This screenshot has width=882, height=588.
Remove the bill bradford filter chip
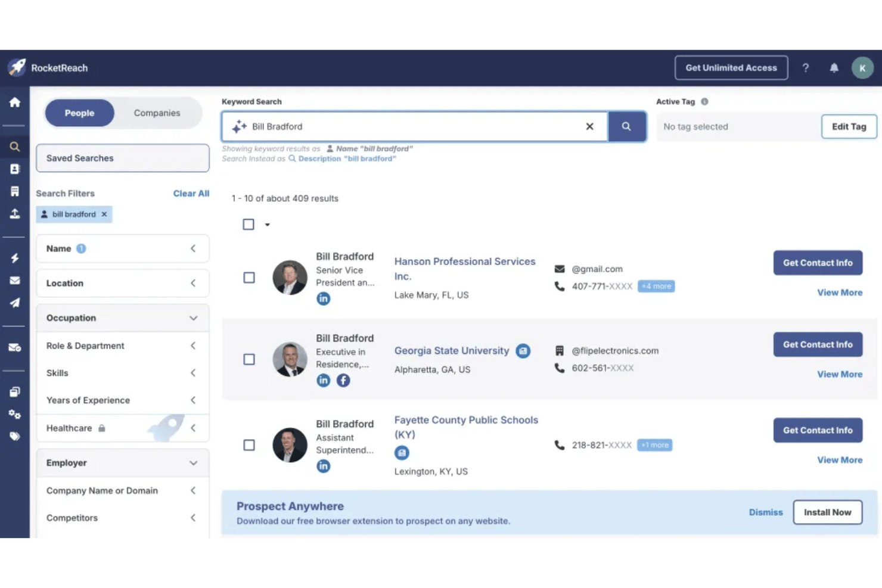104,214
